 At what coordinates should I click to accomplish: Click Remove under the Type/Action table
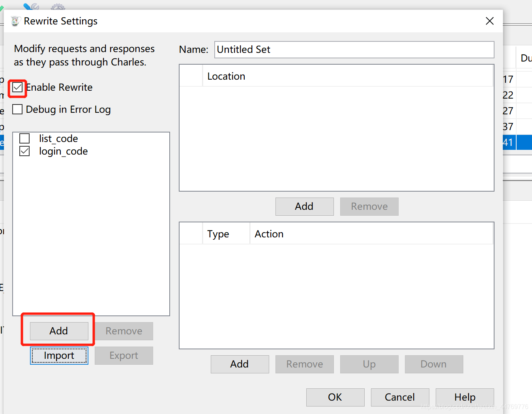click(x=305, y=364)
